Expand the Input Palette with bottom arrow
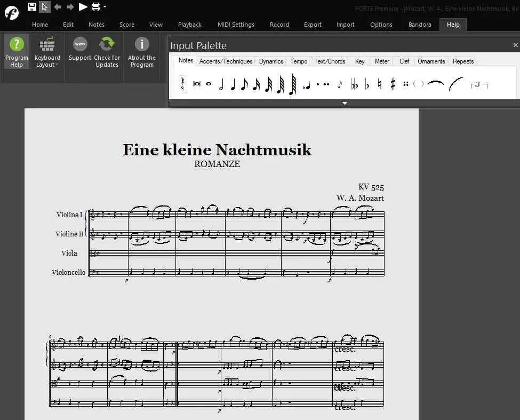This screenshot has width=520, height=420. tap(345, 103)
